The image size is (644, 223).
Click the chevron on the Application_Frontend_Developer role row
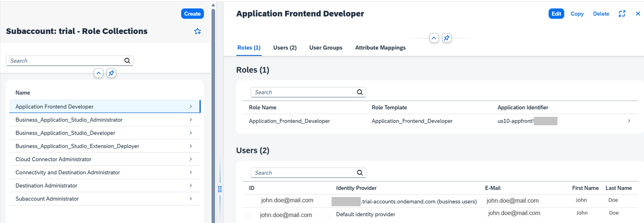(629, 121)
